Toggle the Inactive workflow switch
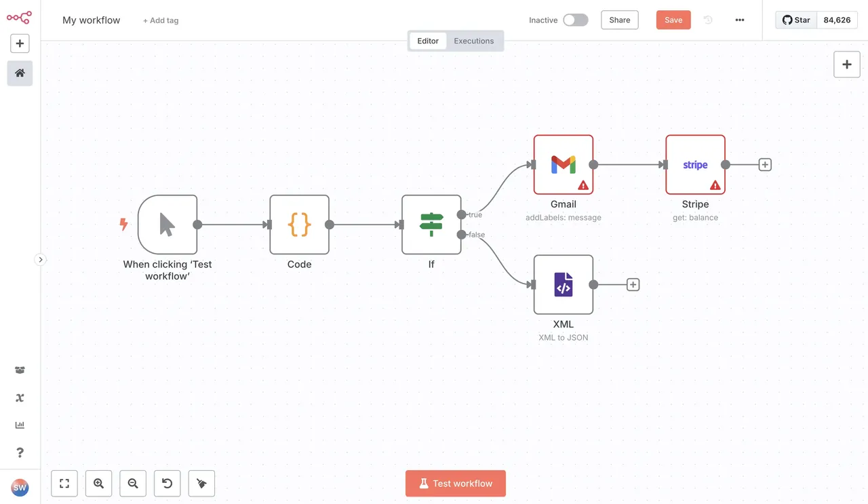The image size is (868, 504). coord(576,20)
